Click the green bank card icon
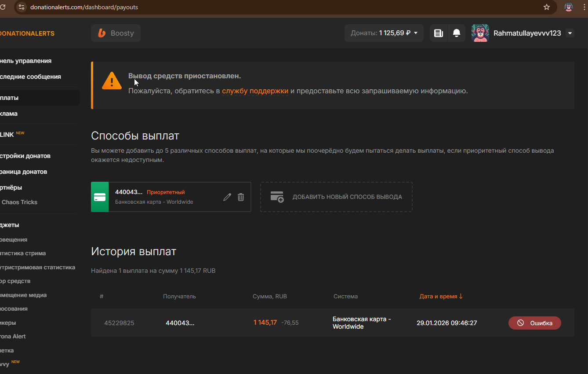 (100, 197)
